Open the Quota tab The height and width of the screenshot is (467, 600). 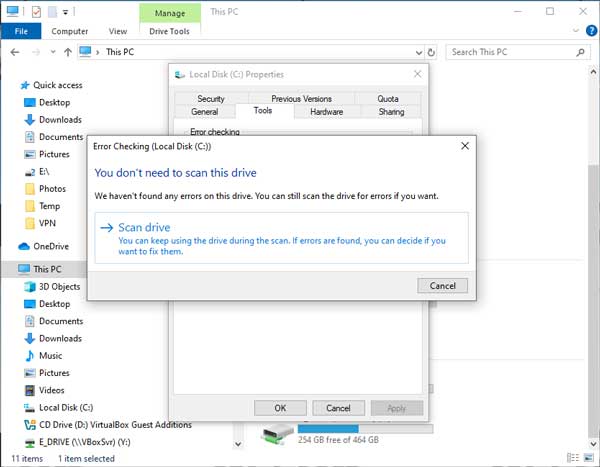tap(388, 98)
